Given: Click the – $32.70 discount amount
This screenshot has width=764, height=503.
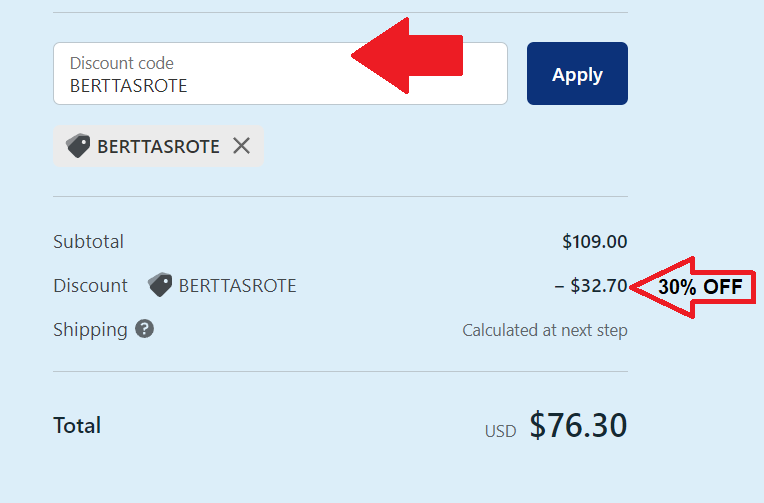Looking at the screenshot, I should [591, 286].
